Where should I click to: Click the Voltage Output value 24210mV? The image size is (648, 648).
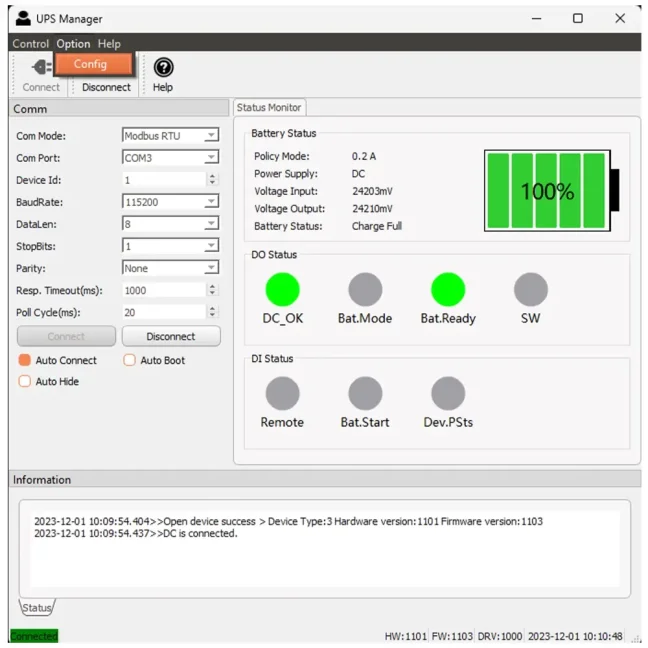pyautogui.click(x=372, y=208)
